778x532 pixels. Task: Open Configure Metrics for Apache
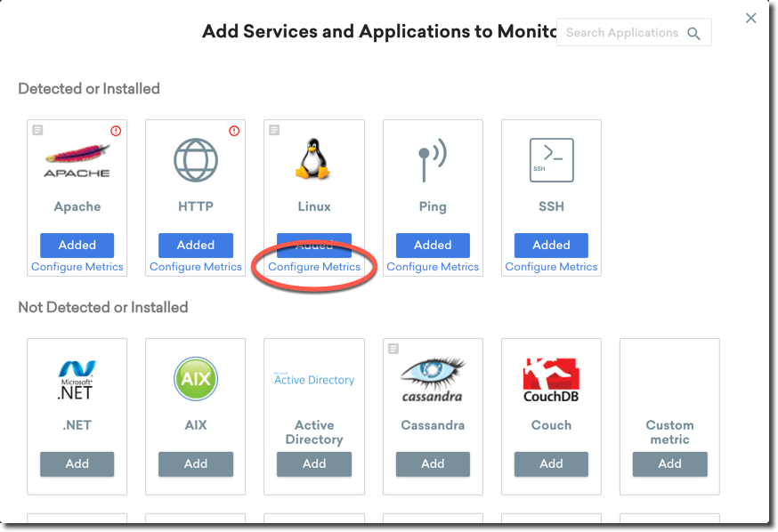click(x=77, y=267)
